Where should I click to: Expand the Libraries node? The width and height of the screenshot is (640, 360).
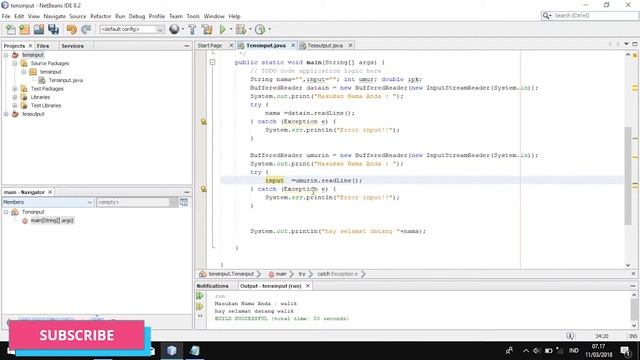(15, 97)
